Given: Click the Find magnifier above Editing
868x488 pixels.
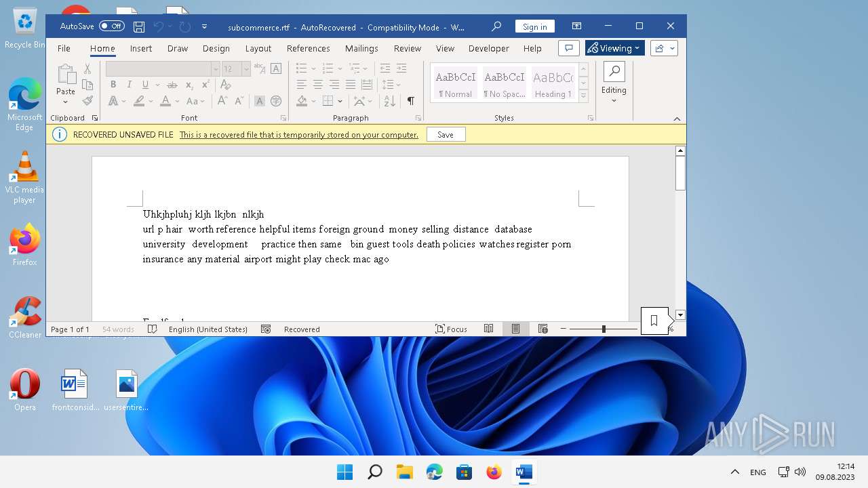Looking at the screenshot, I should click(x=614, y=71).
